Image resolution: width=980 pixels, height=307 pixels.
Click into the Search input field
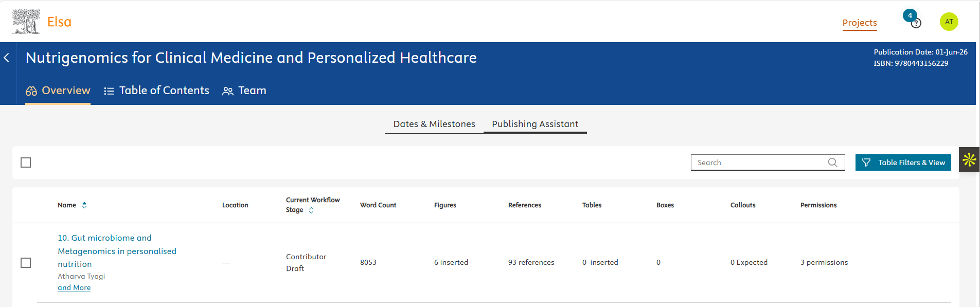[x=759, y=162]
